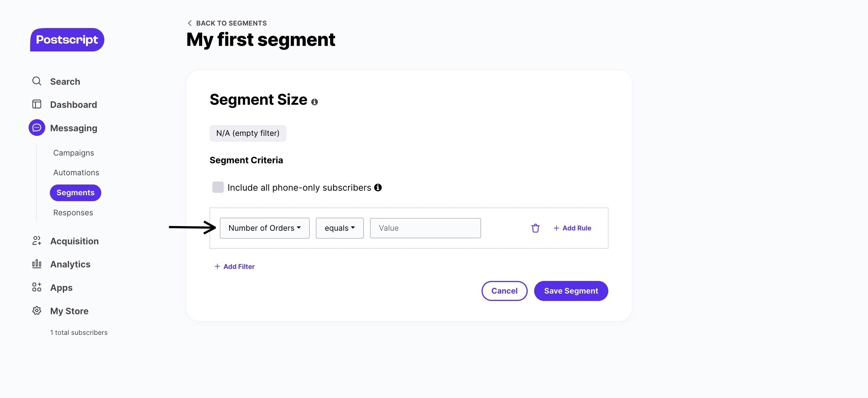
Task: Delete the rule with trash icon
Action: [x=535, y=228]
